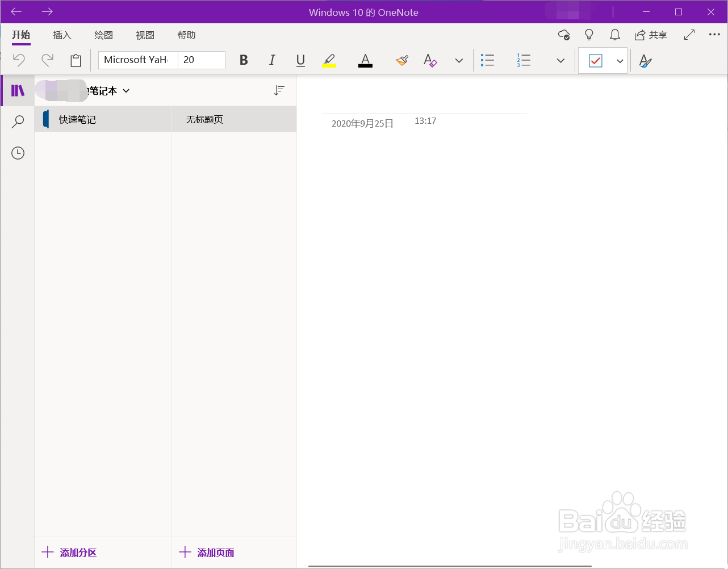Undo the last action
The width and height of the screenshot is (728, 569).
(19, 60)
